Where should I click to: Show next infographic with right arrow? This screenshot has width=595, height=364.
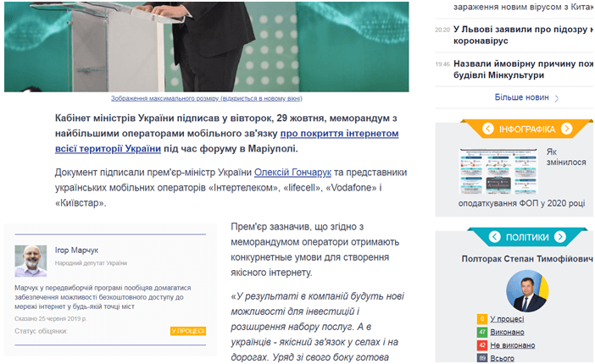coord(566,129)
